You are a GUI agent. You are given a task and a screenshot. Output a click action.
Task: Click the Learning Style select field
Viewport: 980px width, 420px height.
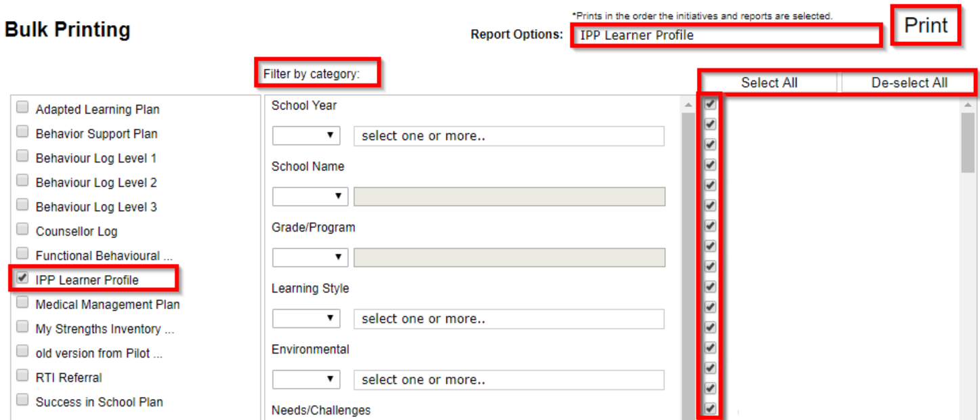pos(509,318)
